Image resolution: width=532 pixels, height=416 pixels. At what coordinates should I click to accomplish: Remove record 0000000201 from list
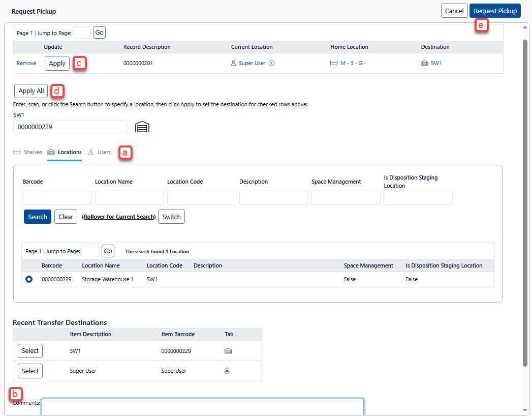pyautogui.click(x=26, y=64)
